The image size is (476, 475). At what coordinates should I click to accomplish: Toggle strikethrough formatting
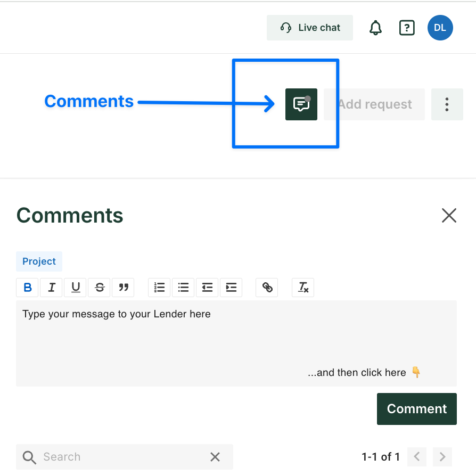pos(100,288)
